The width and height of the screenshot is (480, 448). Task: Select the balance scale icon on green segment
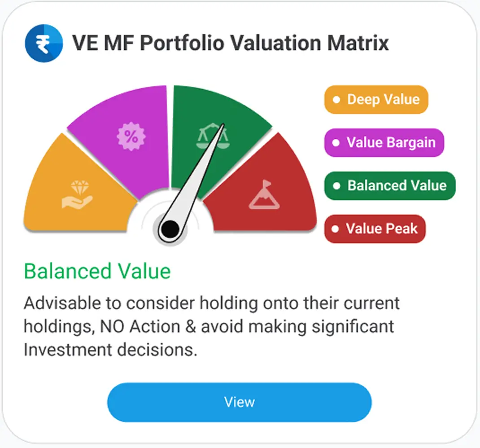click(214, 136)
